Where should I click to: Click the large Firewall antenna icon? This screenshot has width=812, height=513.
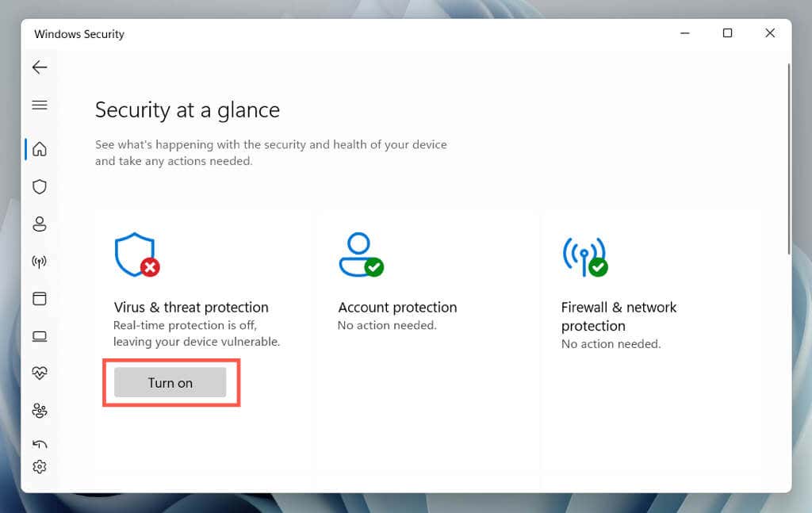point(585,257)
